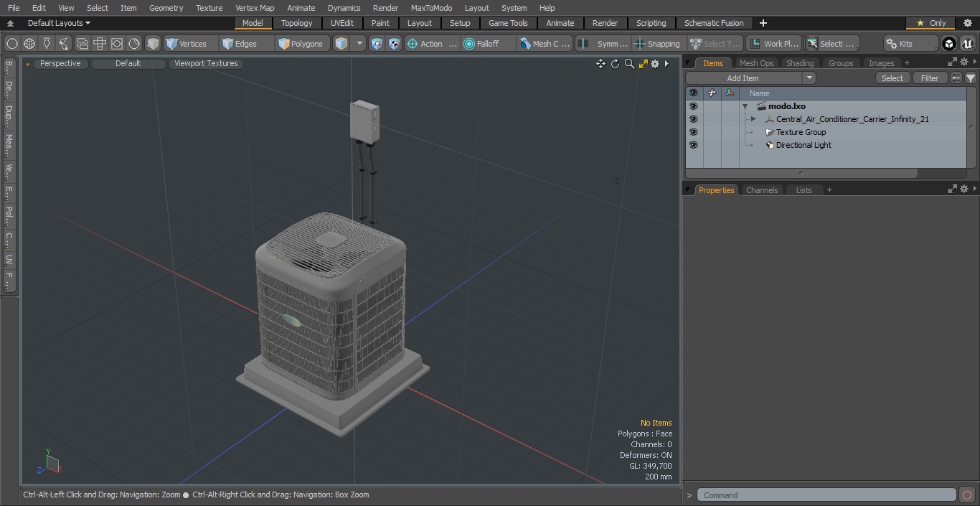Open dropdown arrow next to blue cube icon
The width and height of the screenshot is (980, 506).
pos(359,44)
